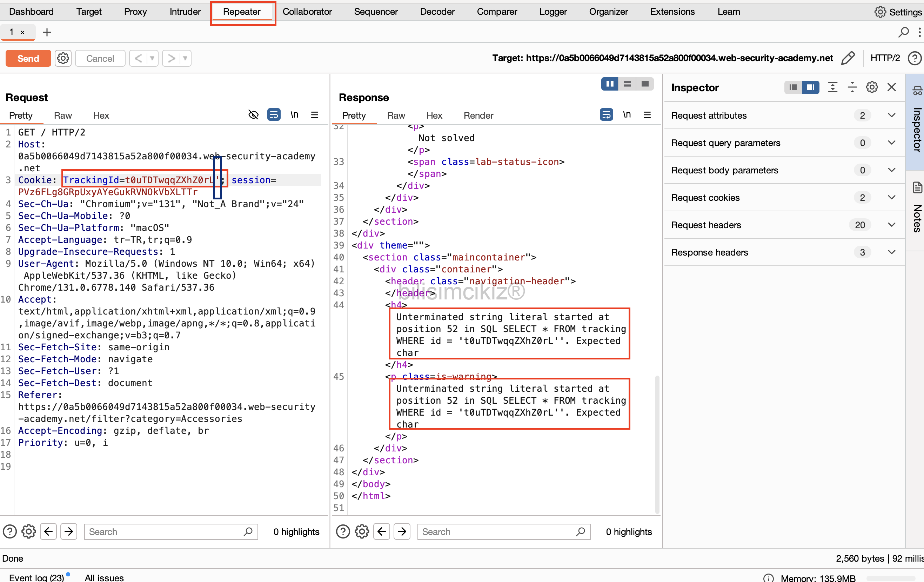Toggle non-printable \n characters in Request
This screenshot has width=924, height=582.
point(294,115)
